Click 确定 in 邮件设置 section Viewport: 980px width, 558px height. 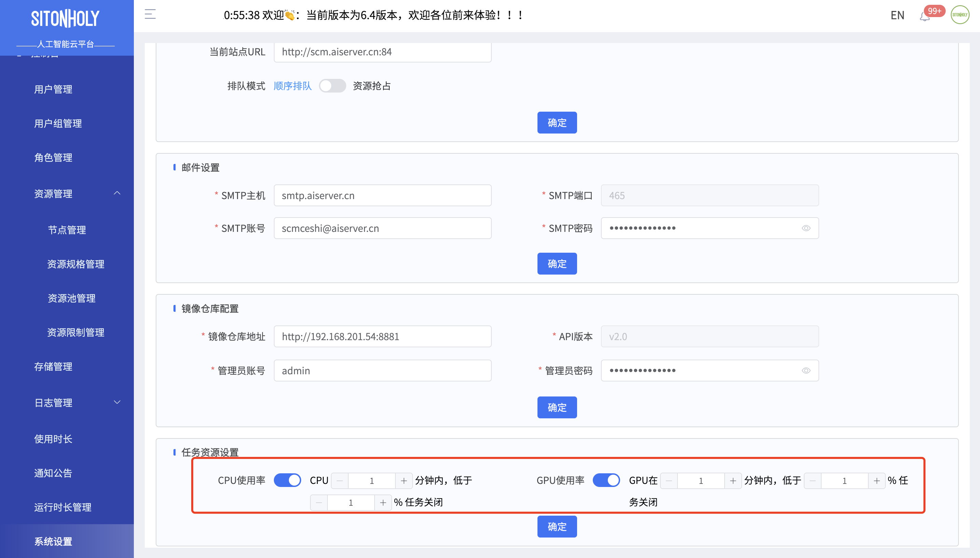click(x=557, y=264)
